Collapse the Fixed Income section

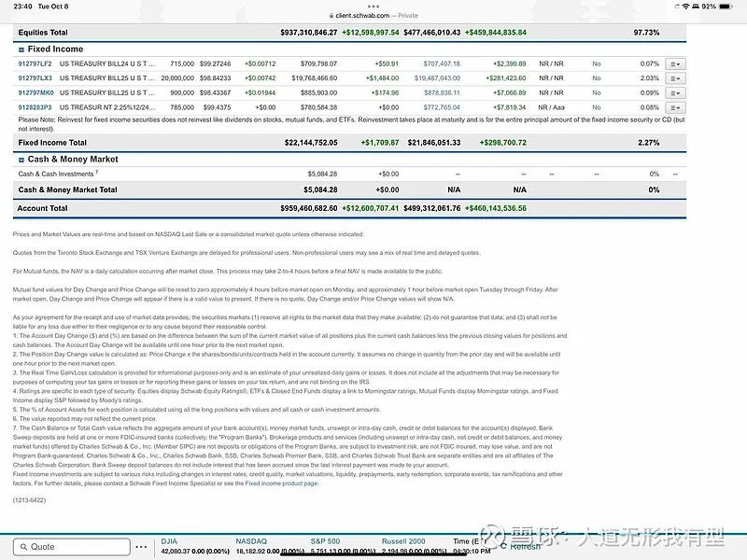tap(21, 49)
